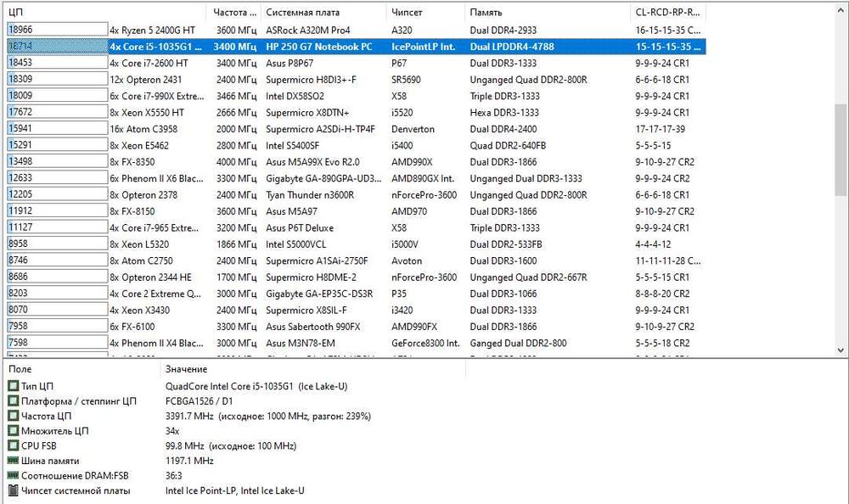Click the CPU type icon beside Тип ЦП
Viewport: 849px width, 504px height.
pyautogui.click(x=13, y=386)
